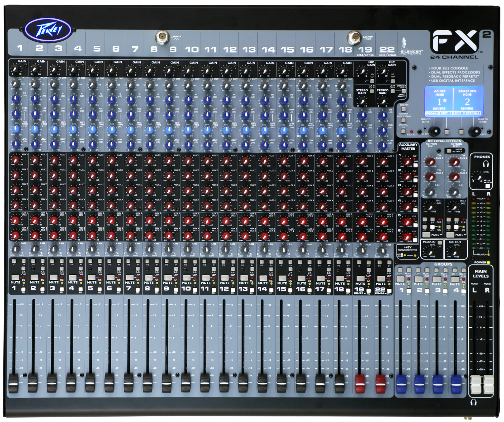Click the blue Group 1 fader cap

[401, 384]
